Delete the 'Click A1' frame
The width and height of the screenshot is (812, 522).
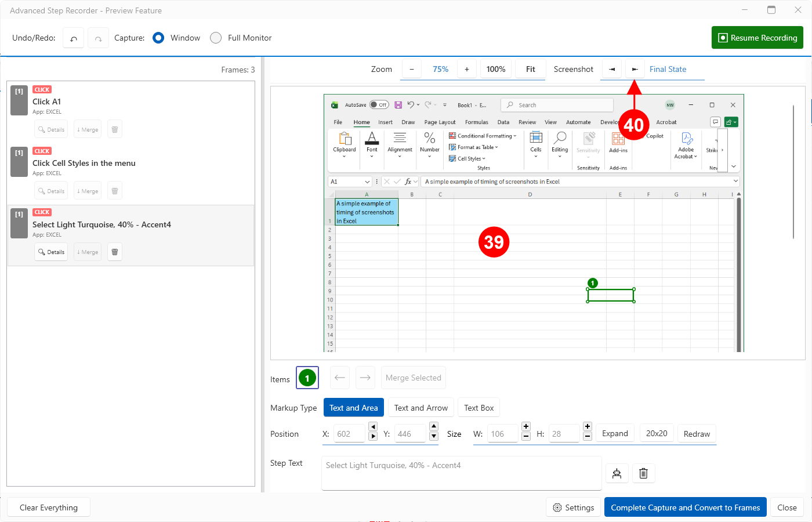click(115, 129)
